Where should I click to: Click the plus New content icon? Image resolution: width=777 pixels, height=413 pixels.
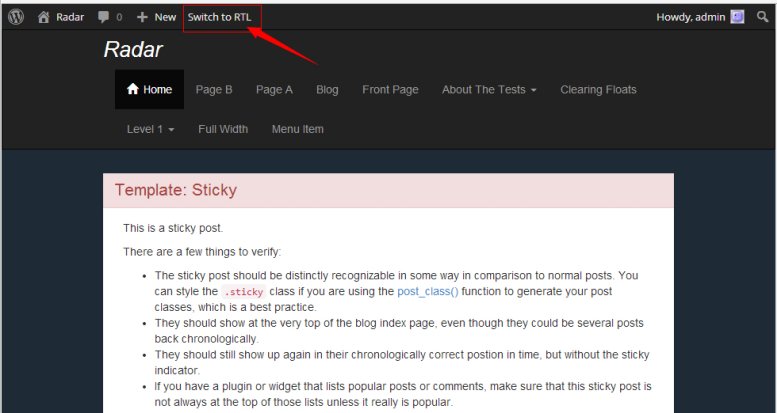142,17
